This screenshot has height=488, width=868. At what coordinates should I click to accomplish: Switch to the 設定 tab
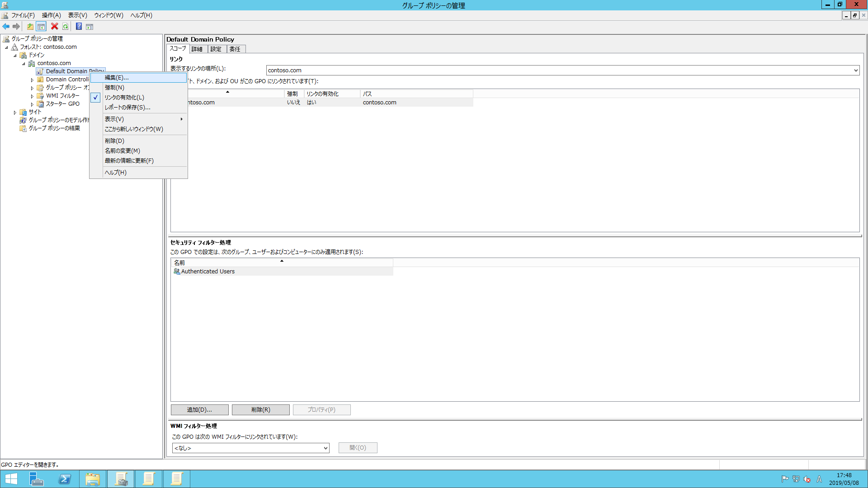[217, 49]
